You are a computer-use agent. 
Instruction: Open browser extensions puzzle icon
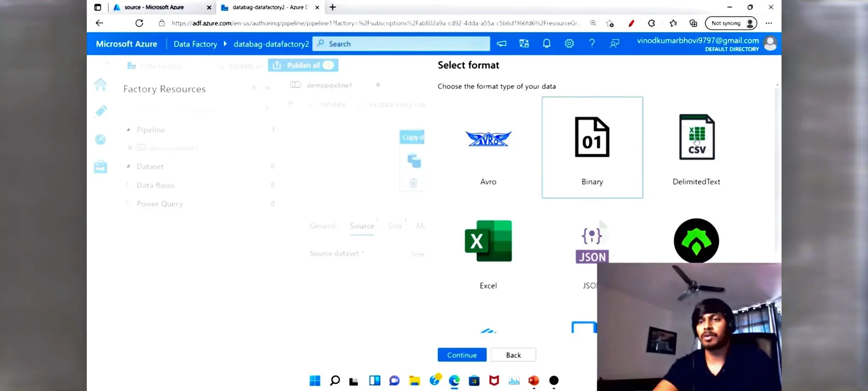(651, 23)
